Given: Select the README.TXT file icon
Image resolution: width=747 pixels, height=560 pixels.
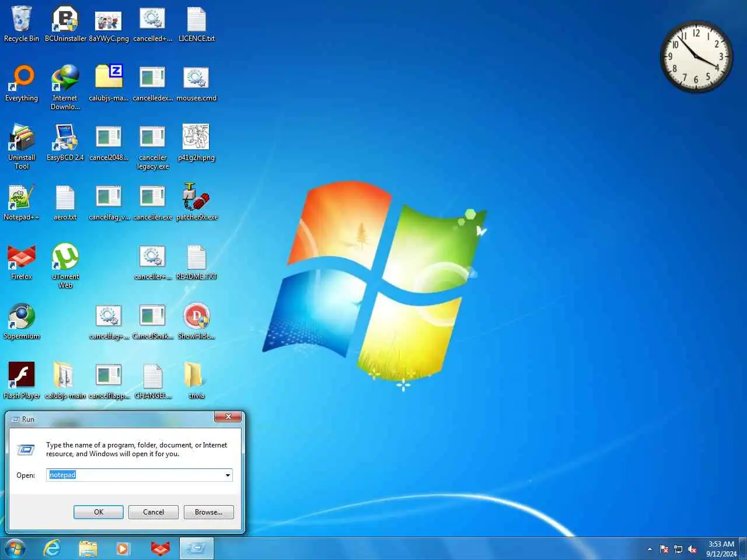Looking at the screenshot, I should (x=197, y=262).
